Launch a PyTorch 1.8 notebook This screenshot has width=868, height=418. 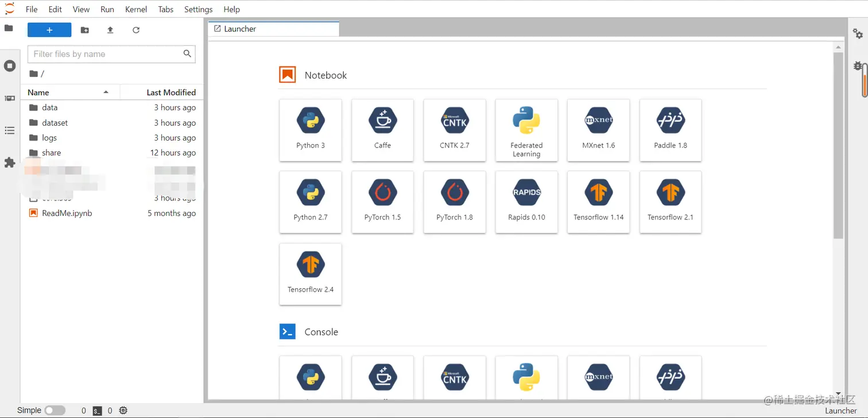[x=455, y=202]
